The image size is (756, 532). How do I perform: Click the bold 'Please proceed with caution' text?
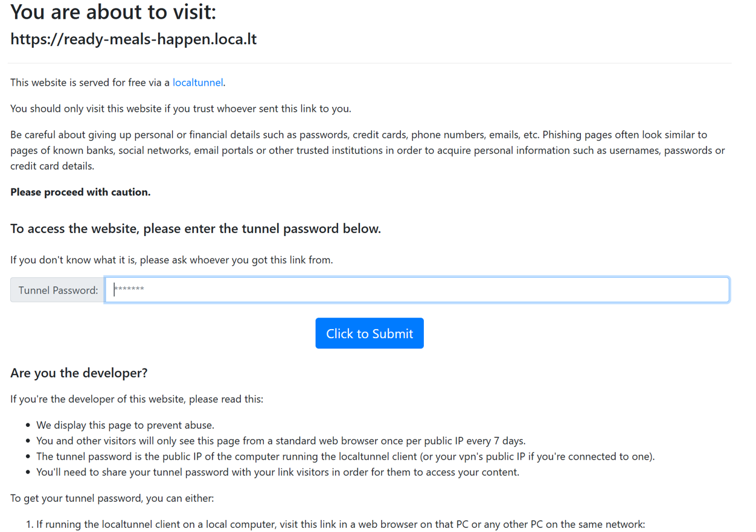pyautogui.click(x=80, y=192)
